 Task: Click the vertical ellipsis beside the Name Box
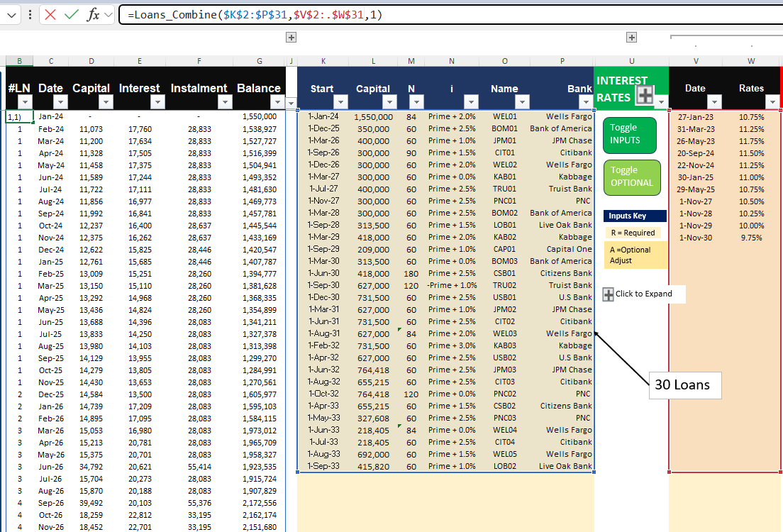pyautogui.click(x=28, y=14)
